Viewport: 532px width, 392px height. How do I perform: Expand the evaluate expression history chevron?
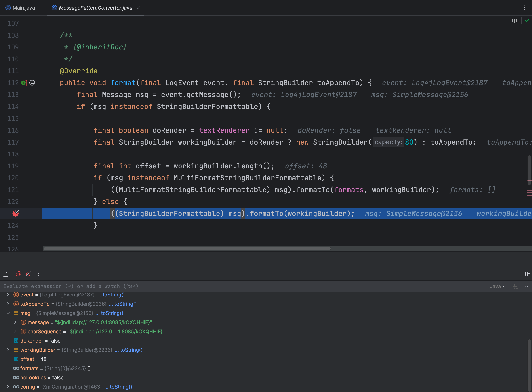527,286
